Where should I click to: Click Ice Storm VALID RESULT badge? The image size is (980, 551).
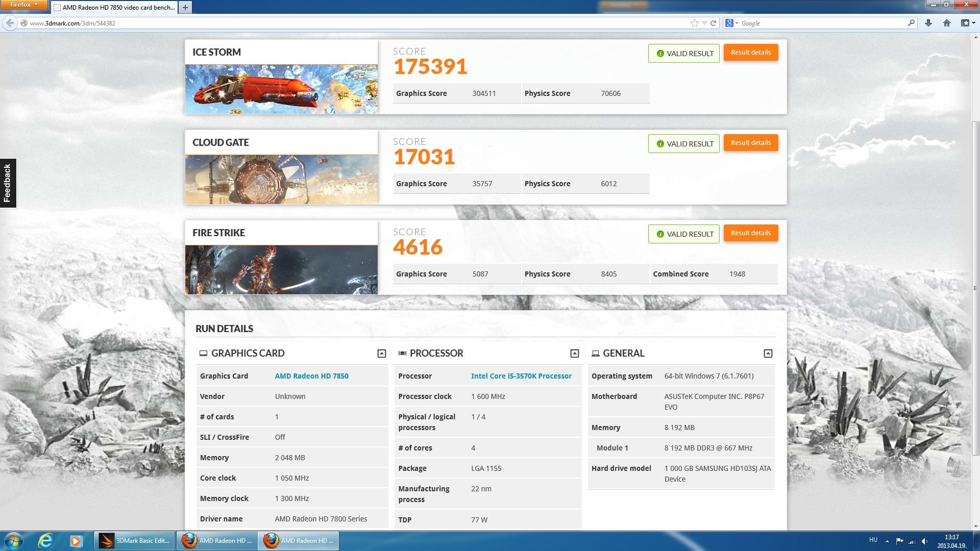click(x=684, y=54)
